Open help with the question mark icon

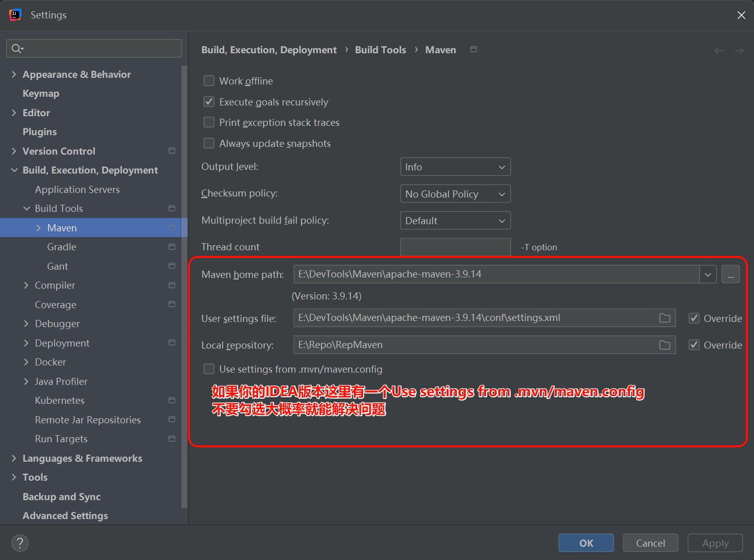click(x=20, y=543)
